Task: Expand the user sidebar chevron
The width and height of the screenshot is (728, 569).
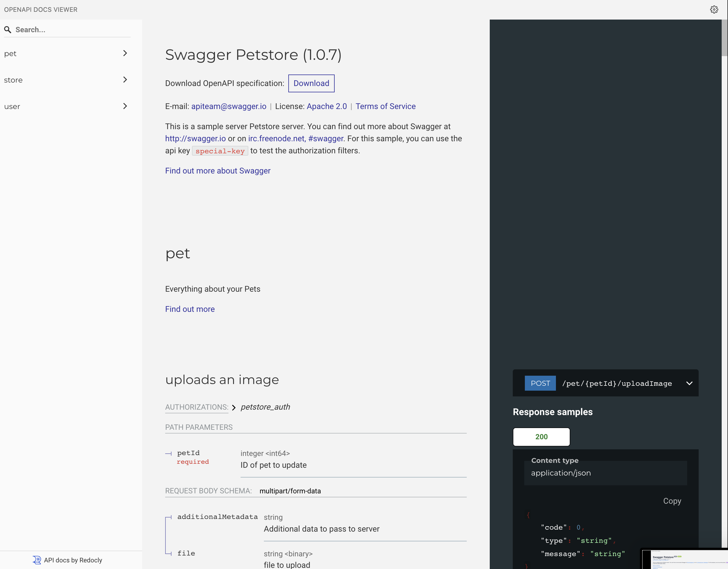Action: coord(125,106)
